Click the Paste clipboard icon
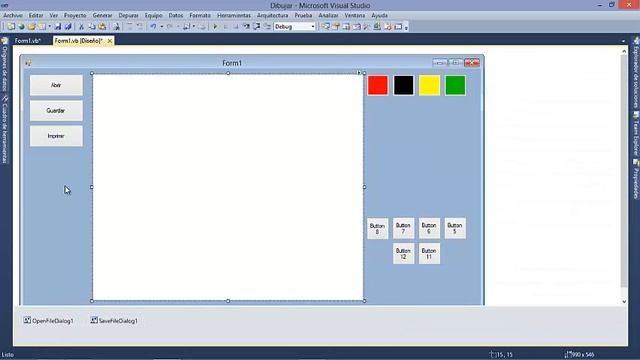 pyautogui.click(x=102, y=27)
